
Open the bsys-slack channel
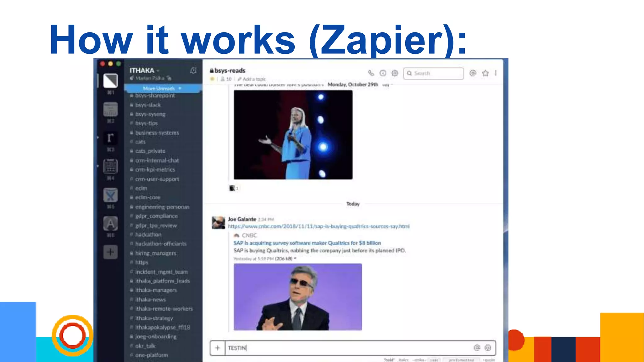point(148,105)
